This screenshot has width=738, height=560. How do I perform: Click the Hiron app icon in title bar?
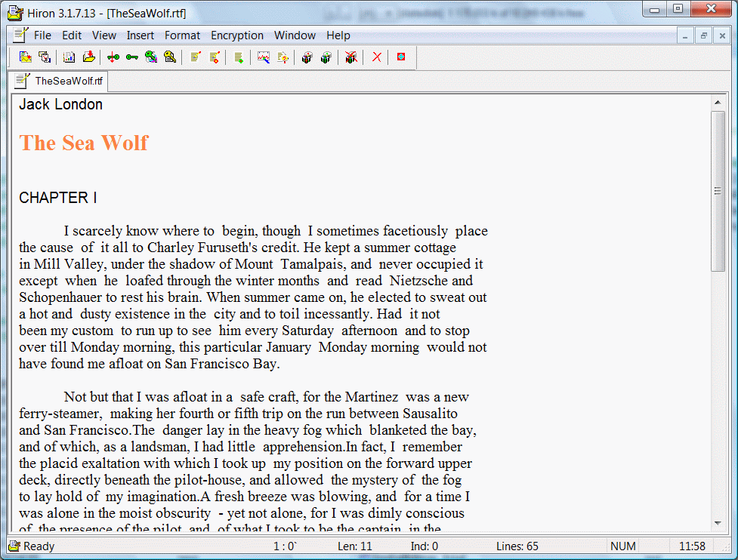click(15, 13)
